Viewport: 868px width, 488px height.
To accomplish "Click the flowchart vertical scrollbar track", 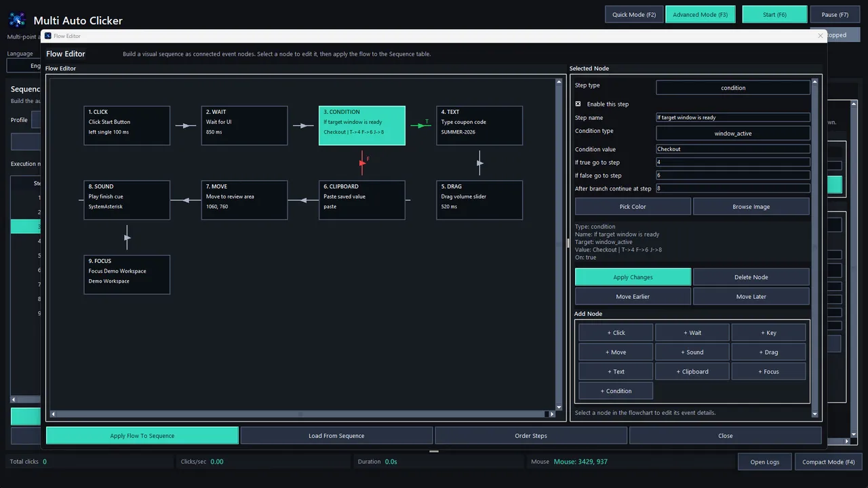I will [559, 244].
